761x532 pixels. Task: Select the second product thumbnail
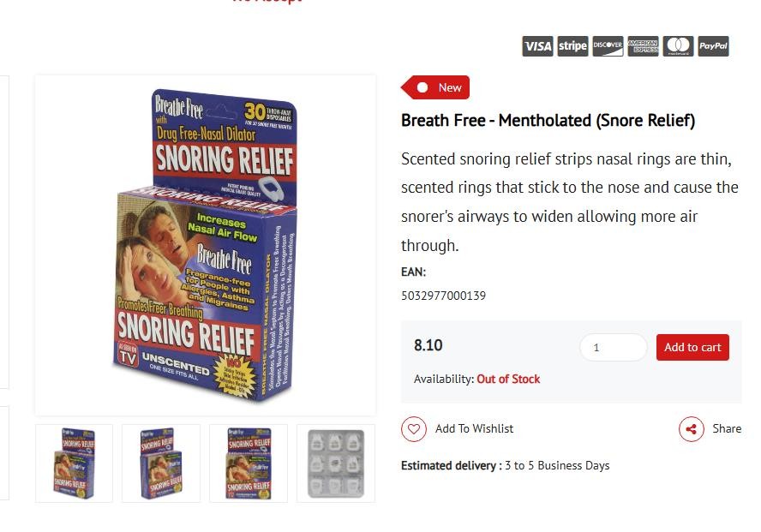pos(161,463)
